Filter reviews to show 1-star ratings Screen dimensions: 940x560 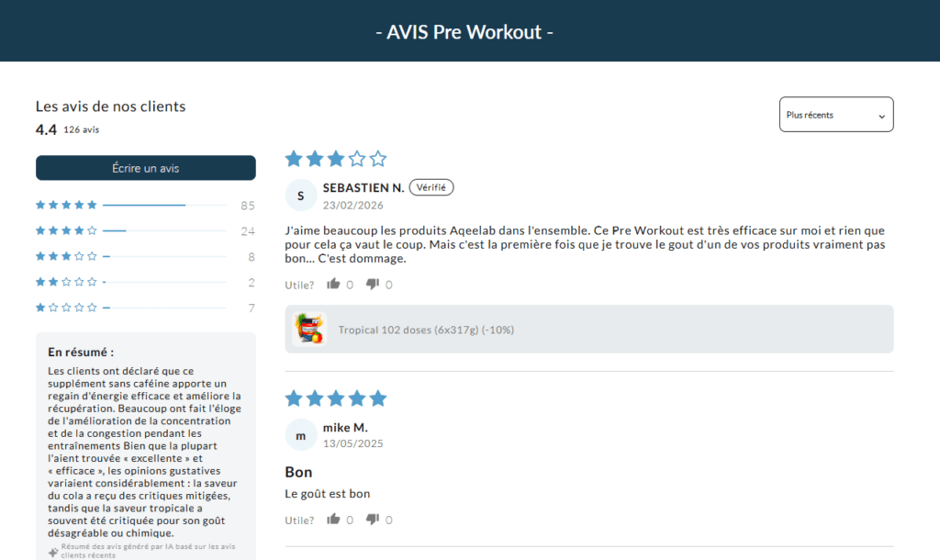click(66, 308)
